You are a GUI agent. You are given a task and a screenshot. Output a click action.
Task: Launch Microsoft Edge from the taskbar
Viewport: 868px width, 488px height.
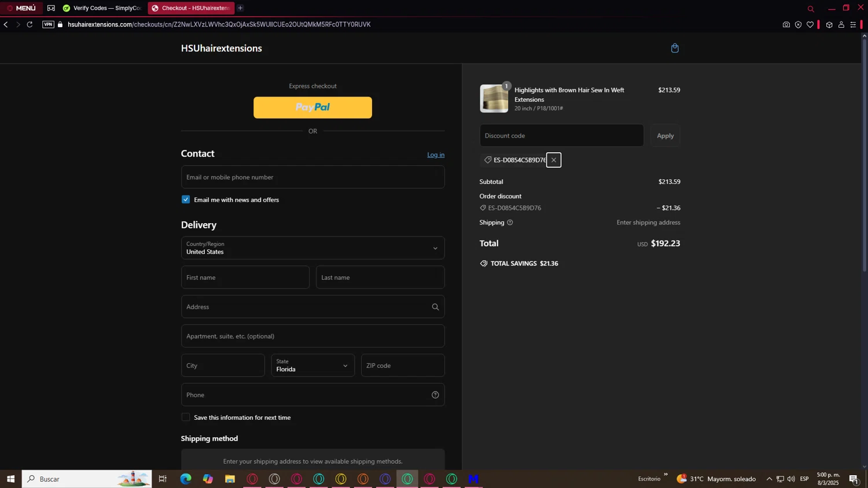(x=185, y=479)
